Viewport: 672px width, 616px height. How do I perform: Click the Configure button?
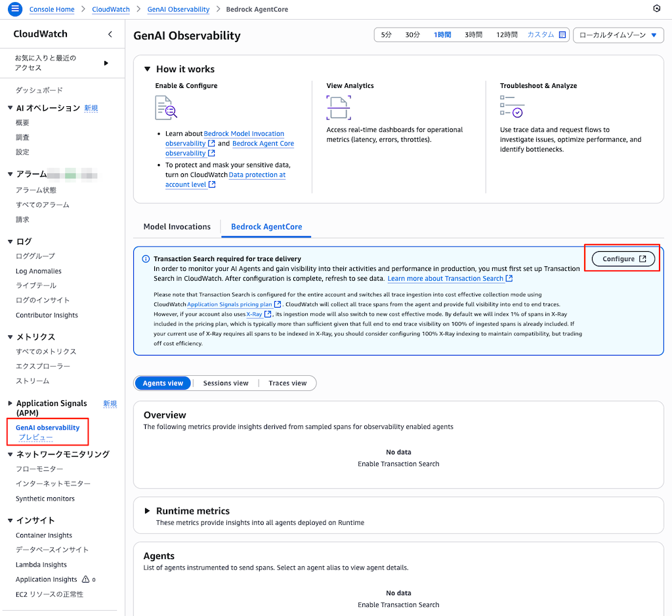623,258
